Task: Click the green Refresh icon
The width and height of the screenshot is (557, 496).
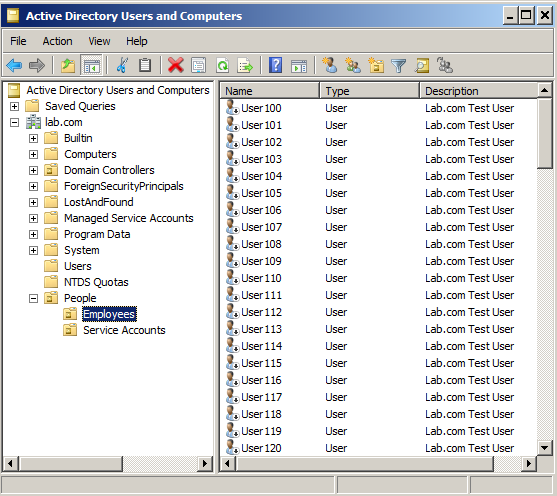Action: point(222,65)
